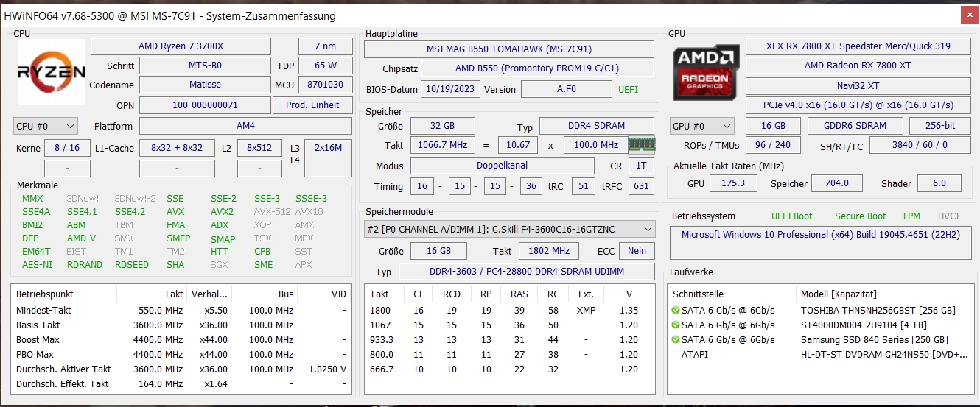Viewport: 980px width, 407px height.
Task: Click the AMD Radeon RX 7800 XT field
Action: [x=857, y=66]
